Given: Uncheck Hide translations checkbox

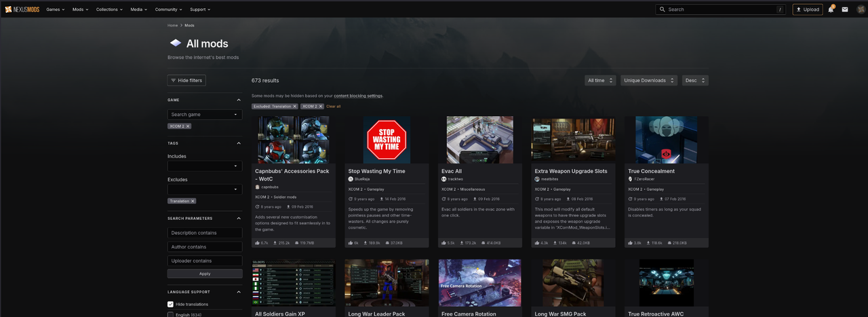Looking at the screenshot, I should (171, 304).
